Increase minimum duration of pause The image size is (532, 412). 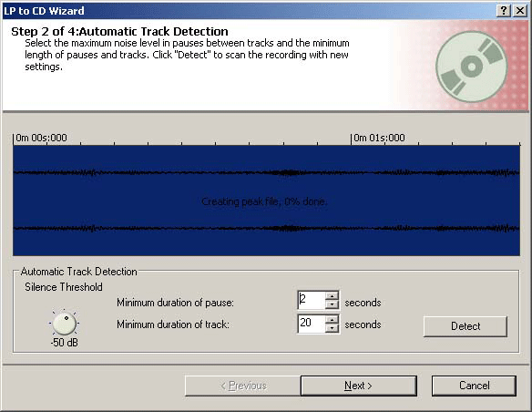pos(332,296)
